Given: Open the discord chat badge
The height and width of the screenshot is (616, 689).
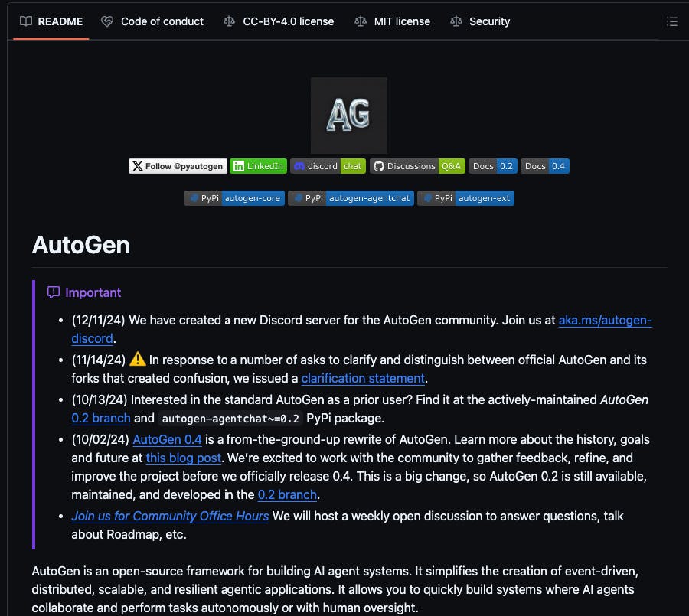Looking at the screenshot, I should coord(328,166).
